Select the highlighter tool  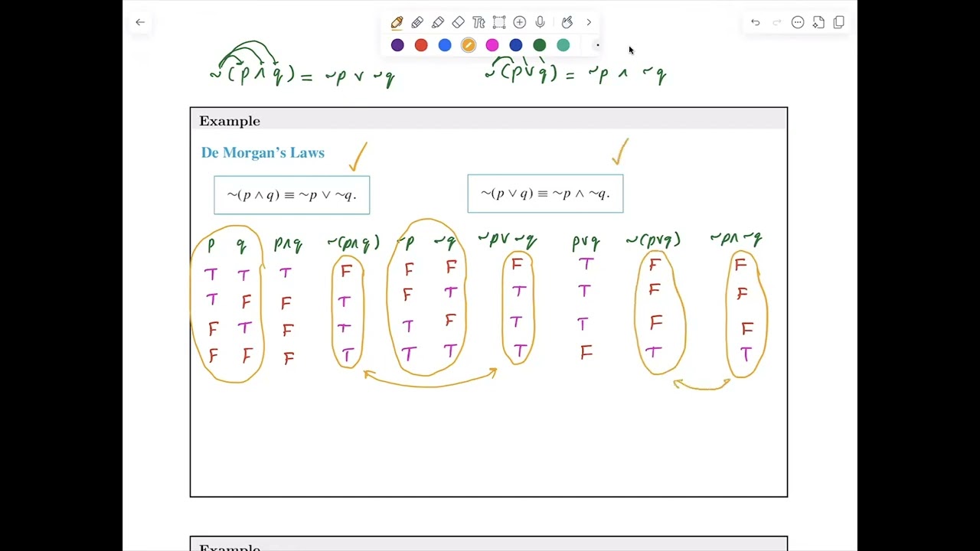tap(438, 22)
